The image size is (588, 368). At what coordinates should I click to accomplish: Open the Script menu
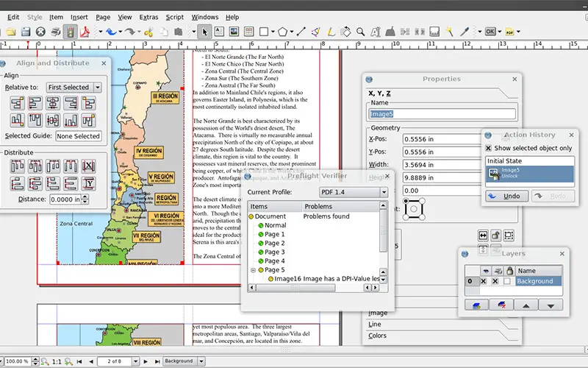(175, 17)
